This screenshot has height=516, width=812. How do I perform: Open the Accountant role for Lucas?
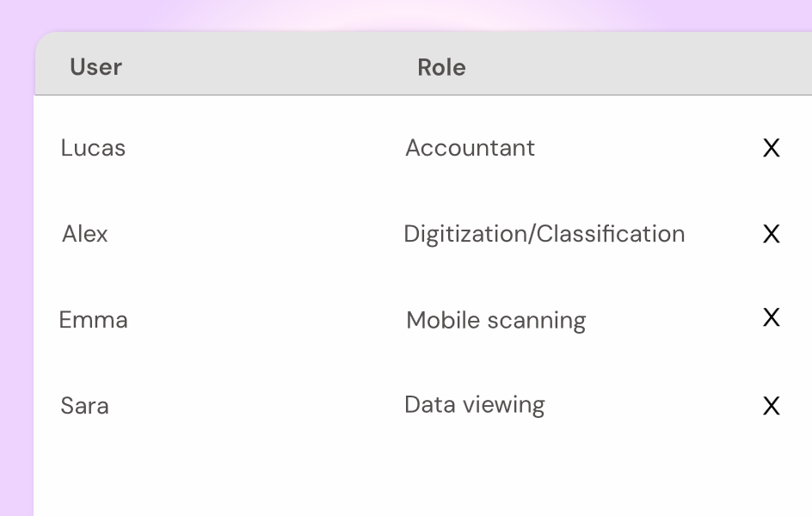coord(470,148)
